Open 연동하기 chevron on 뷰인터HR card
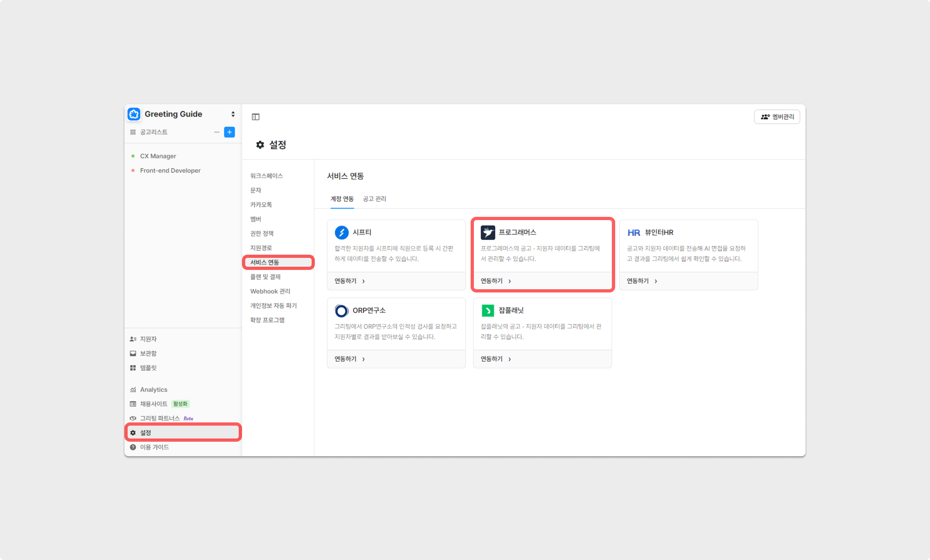 [655, 281]
